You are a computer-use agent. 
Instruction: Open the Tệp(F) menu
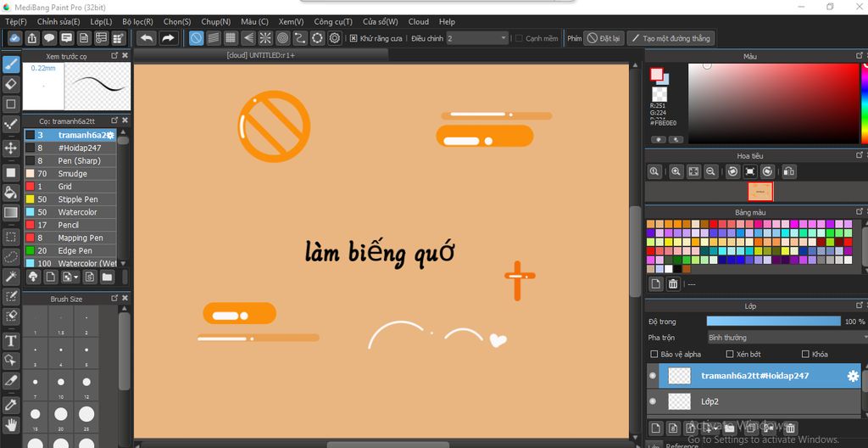point(16,21)
